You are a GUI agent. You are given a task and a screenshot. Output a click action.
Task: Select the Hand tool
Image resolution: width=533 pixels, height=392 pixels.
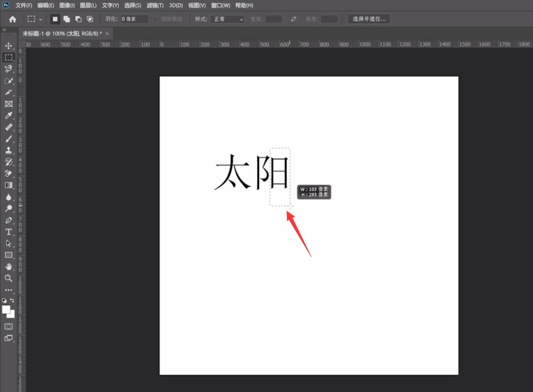click(8, 266)
